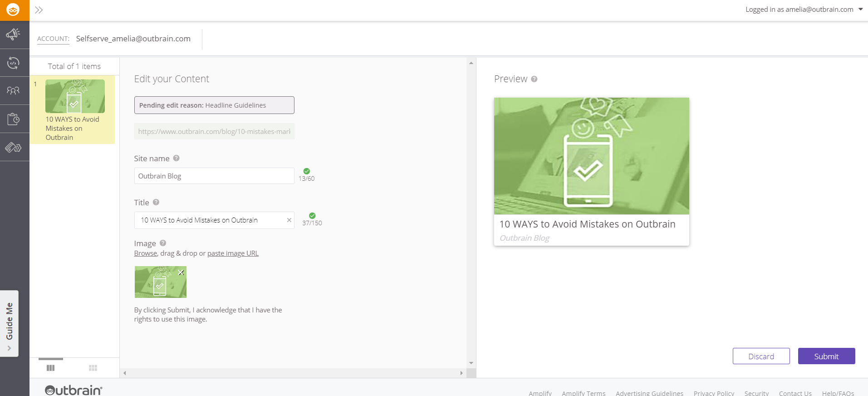Click the Discard button

coord(761,356)
